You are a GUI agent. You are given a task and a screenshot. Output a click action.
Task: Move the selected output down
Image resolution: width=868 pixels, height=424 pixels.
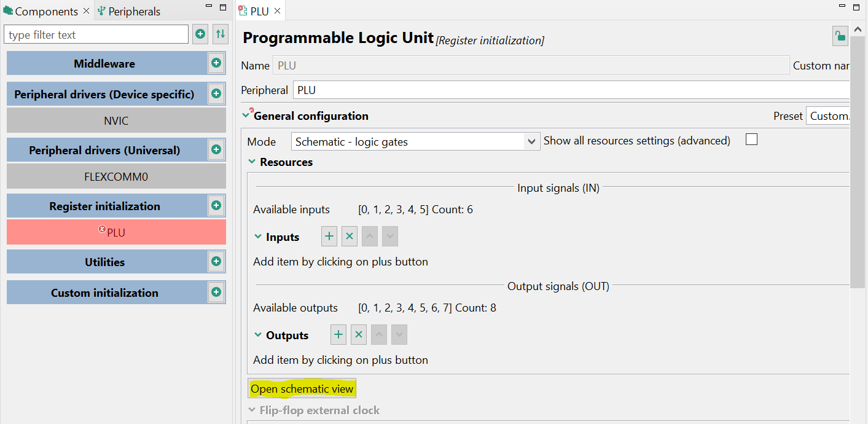point(399,334)
